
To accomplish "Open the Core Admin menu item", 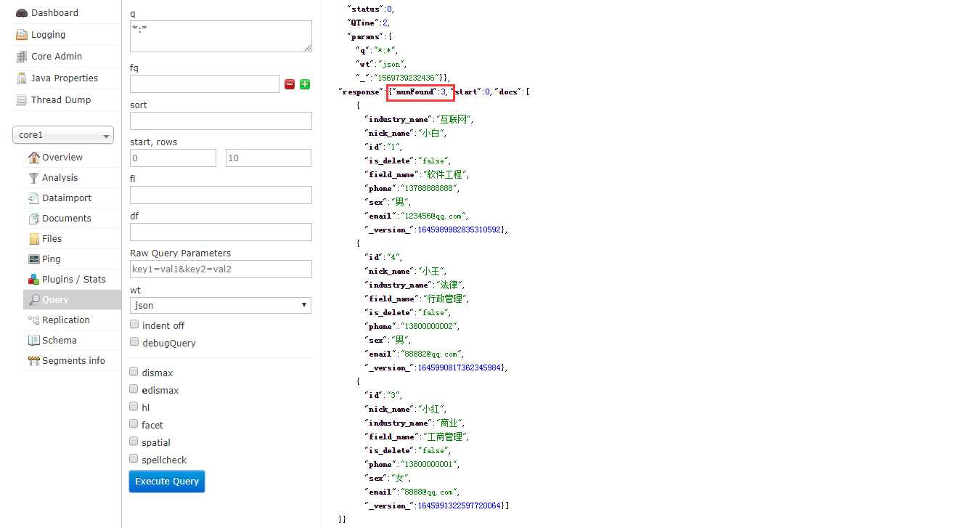I will click(x=57, y=57).
